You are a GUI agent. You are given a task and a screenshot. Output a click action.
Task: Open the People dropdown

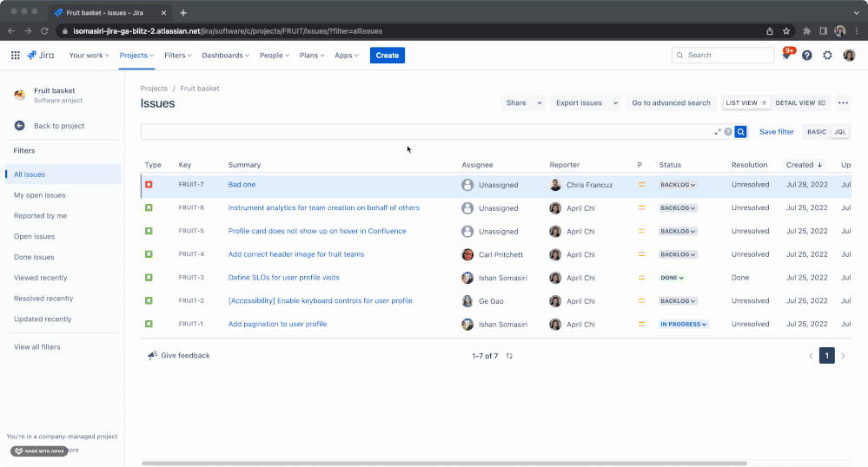(275, 56)
